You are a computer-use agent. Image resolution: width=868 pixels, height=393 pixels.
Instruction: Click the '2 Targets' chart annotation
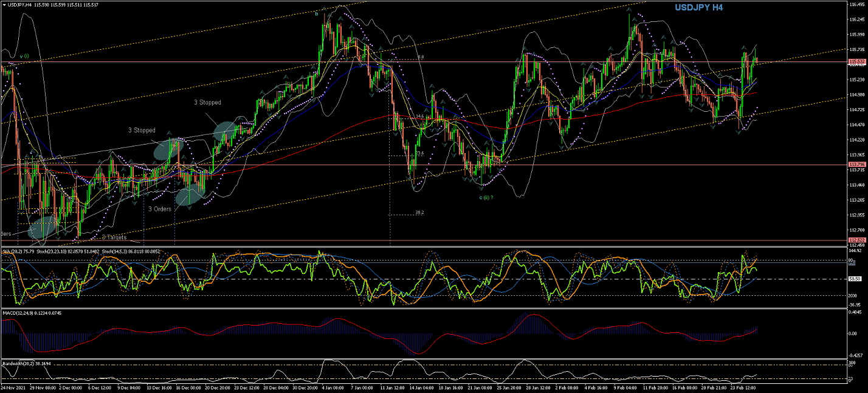(x=114, y=237)
